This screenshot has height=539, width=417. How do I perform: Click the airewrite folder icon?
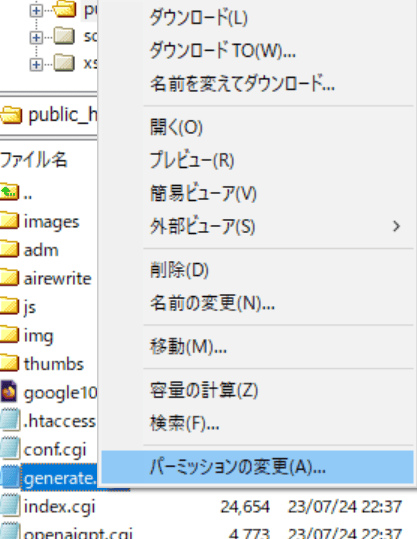[9, 278]
